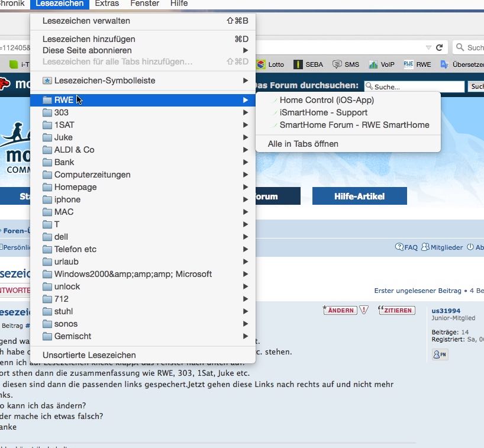Click the FAQ question mark icon
Screen dimensions: 484x448
(x=399, y=247)
